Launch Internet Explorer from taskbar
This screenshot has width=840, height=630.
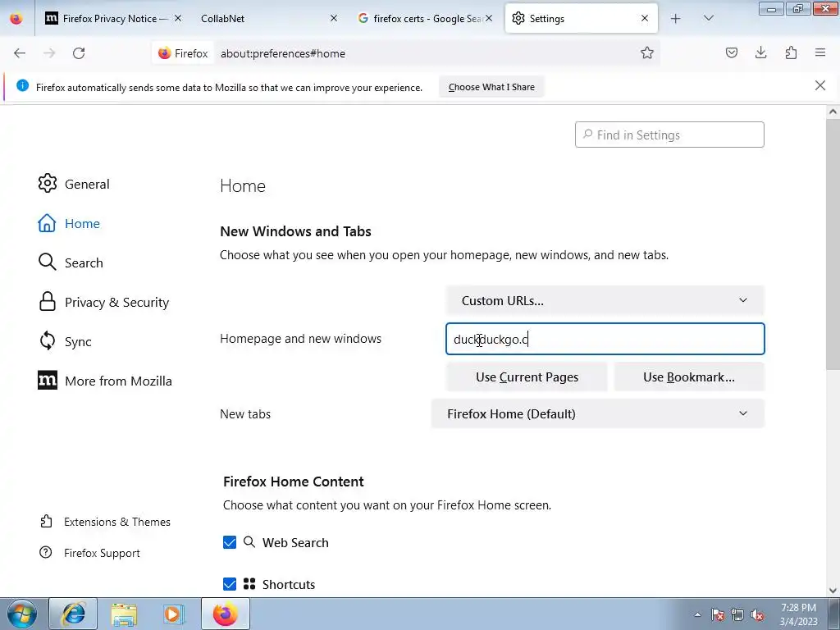(x=73, y=614)
